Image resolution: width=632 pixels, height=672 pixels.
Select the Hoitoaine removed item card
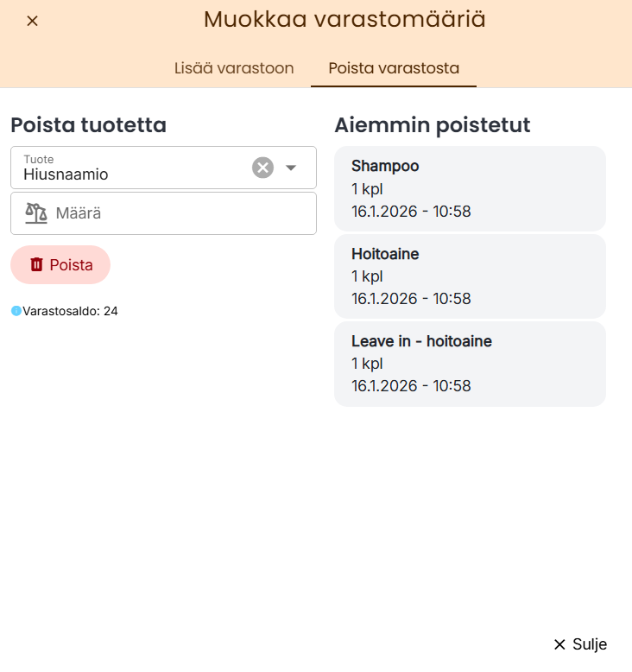click(x=470, y=276)
